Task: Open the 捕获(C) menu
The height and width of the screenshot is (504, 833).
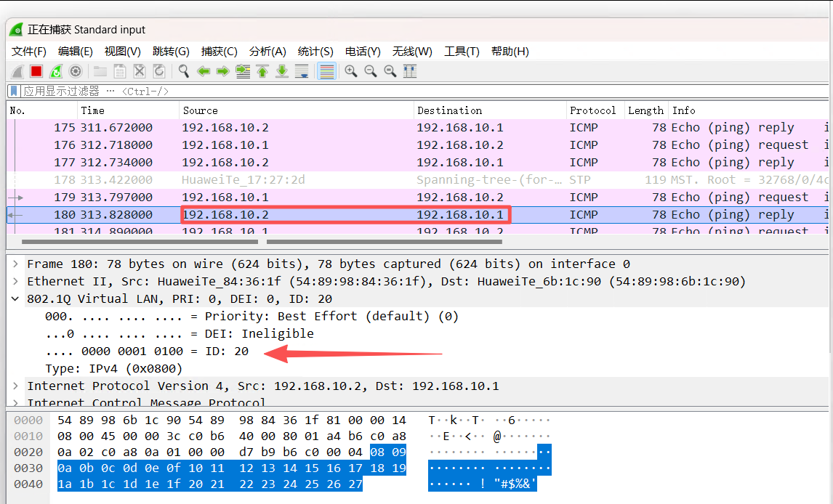Action: point(220,51)
